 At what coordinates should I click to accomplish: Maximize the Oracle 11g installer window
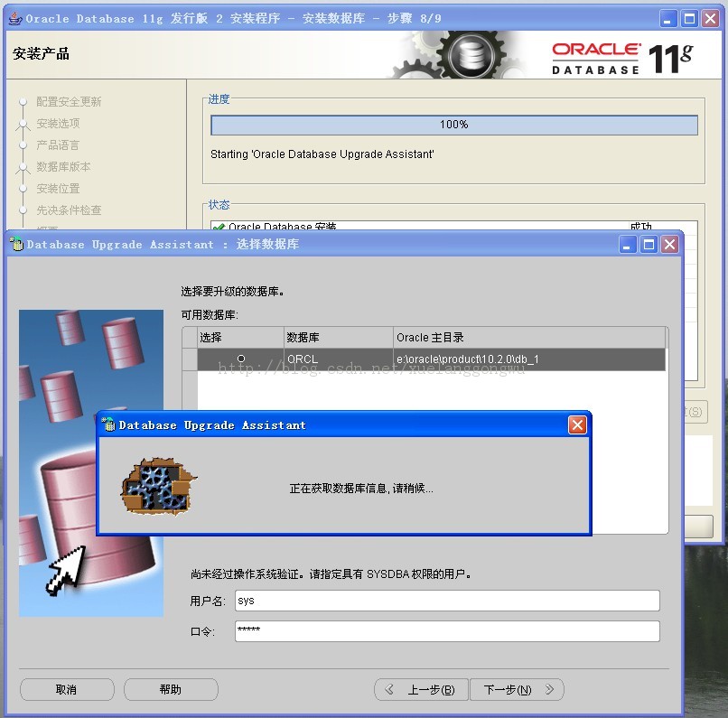(689, 19)
